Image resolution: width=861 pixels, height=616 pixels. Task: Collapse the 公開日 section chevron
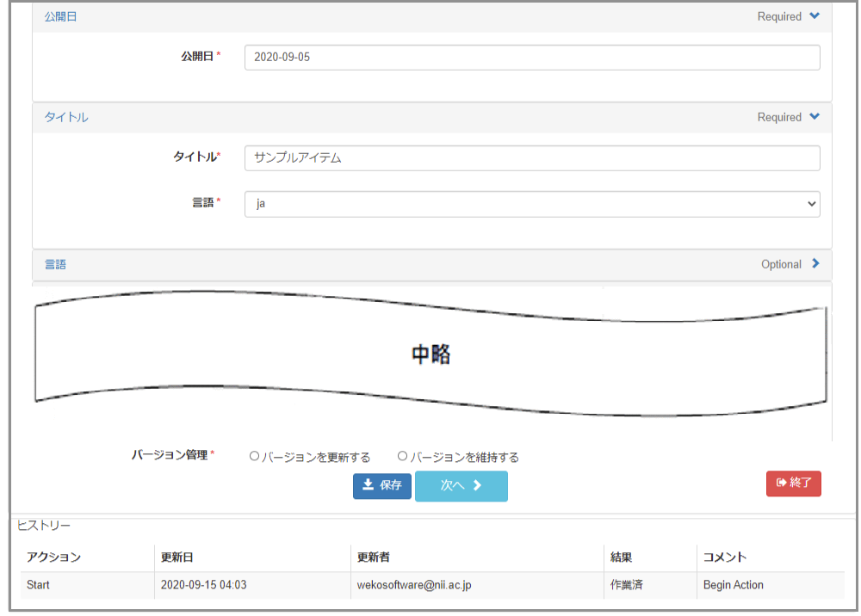(x=815, y=16)
